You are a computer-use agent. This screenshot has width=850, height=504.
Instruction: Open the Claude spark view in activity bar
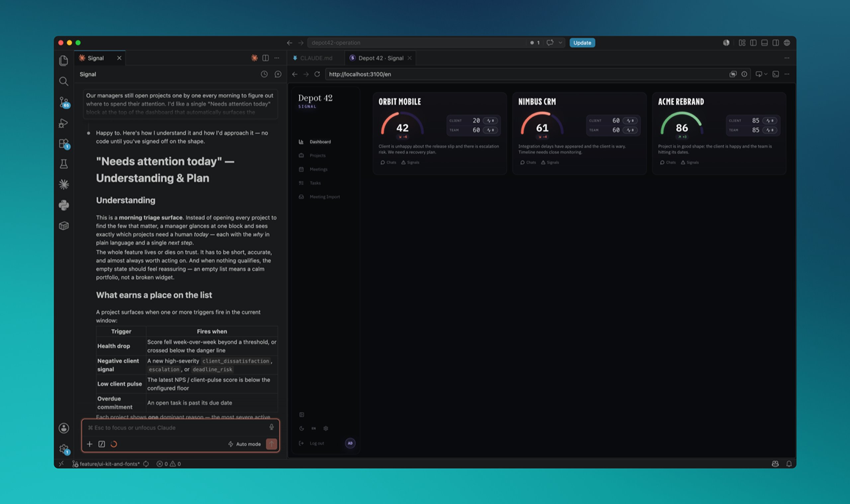click(x=63, y=184)
